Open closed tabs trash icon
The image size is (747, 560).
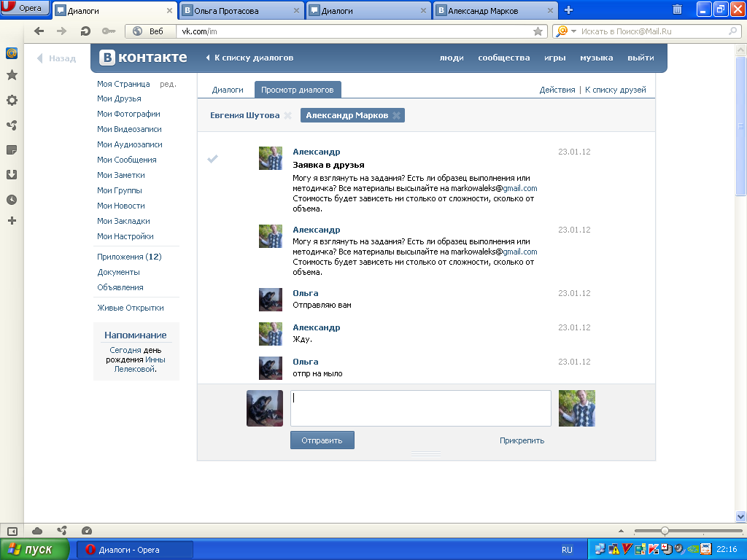click(x=677, y=9)
